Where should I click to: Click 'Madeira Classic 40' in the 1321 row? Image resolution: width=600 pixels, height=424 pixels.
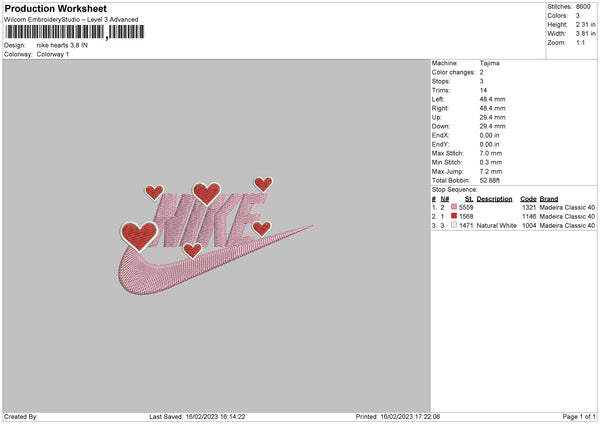tap(567, 207)
